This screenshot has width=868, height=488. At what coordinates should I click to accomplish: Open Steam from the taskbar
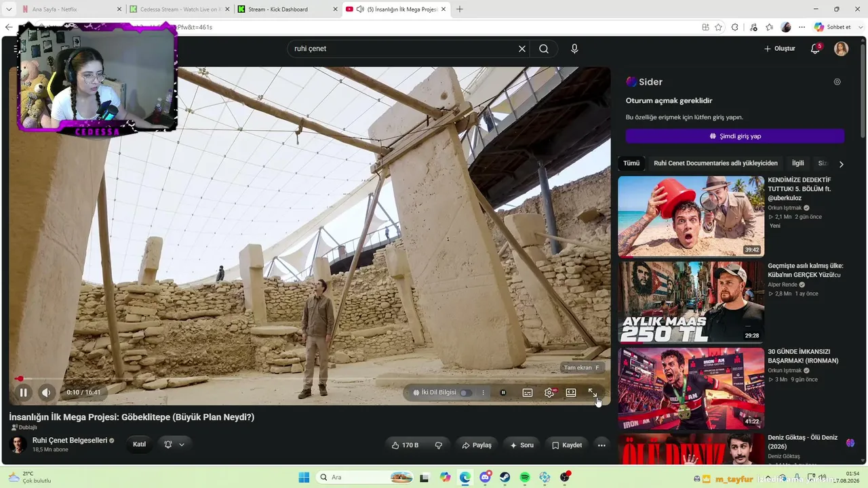pos(505,477)
